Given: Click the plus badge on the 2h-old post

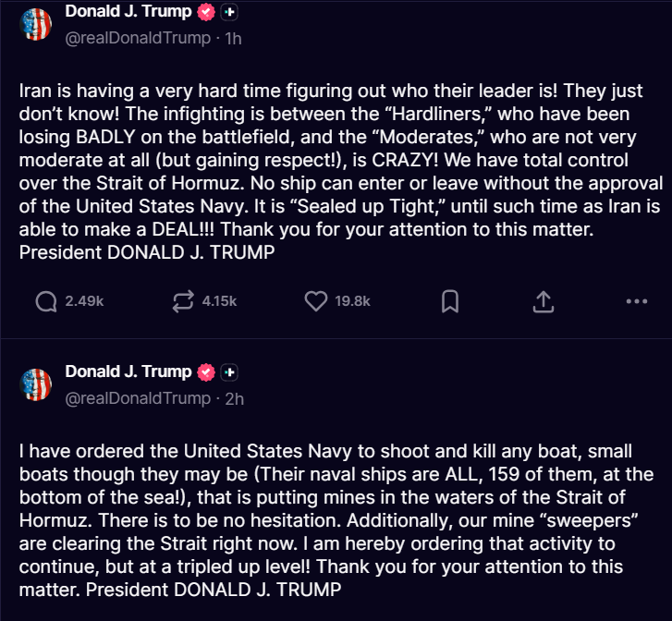Looking at the screenshot, I should (x=230, y=372).
